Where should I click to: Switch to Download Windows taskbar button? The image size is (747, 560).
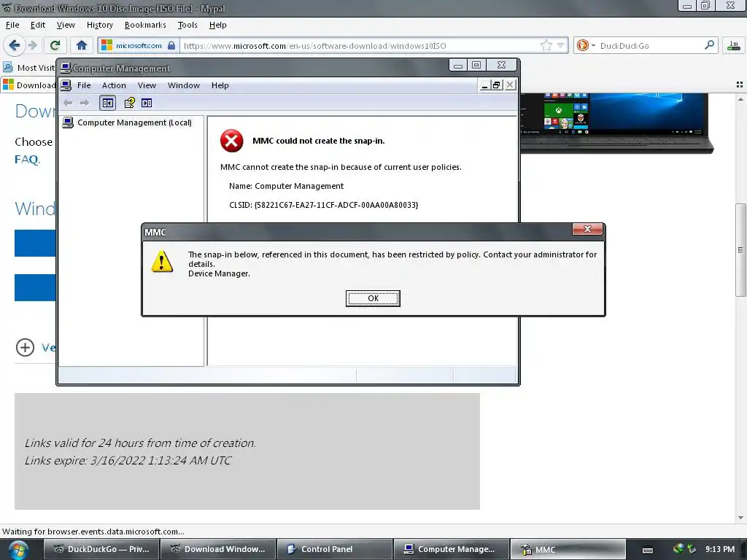[217, 549]
